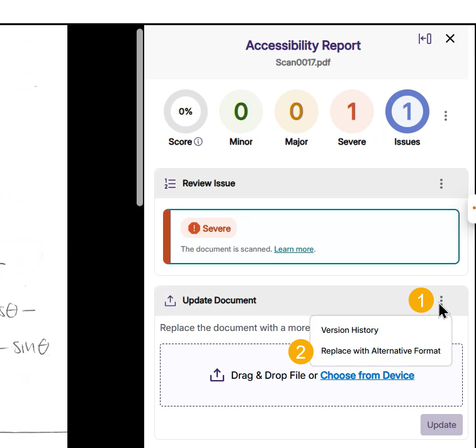
Task: Filter by Major issues count
Action: click(x=297, y=111)
